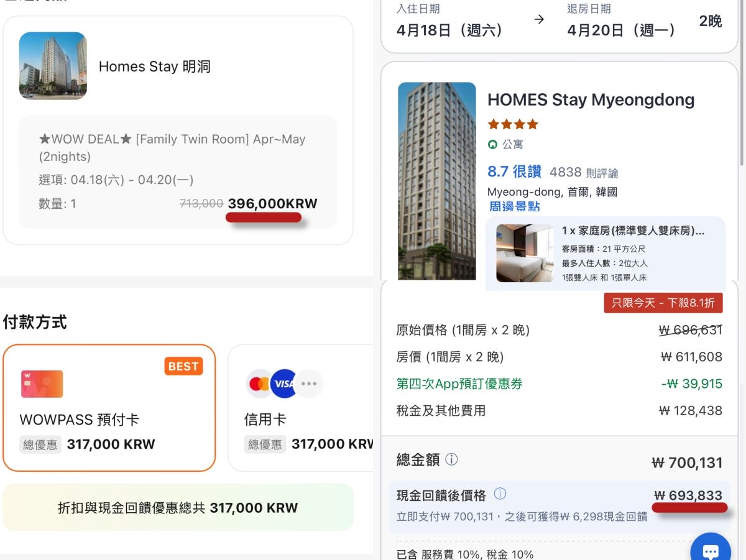The image size is (746, 560).
Task: Click the 第四次App預訂優惠券 line
Action: pyautogui.click(x=459, y=383)
